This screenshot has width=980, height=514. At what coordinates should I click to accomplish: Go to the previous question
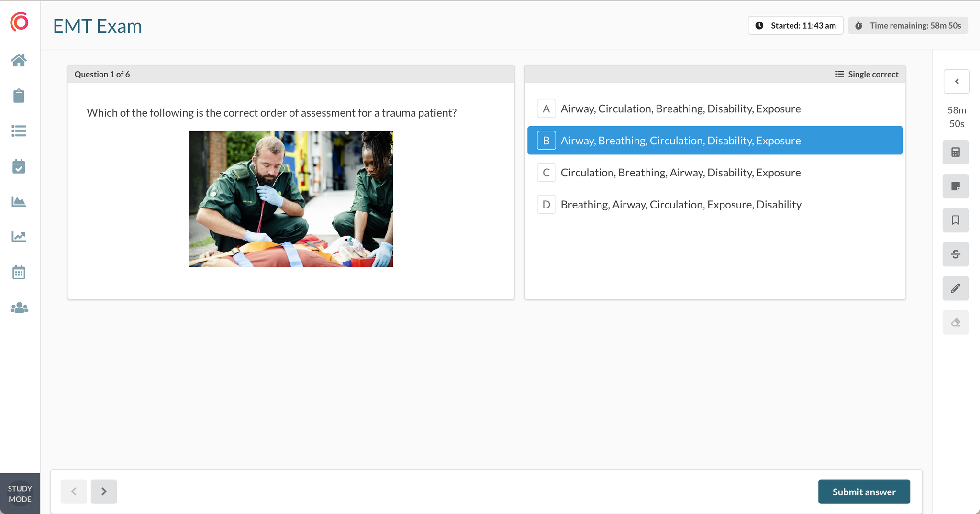point(74,492)
